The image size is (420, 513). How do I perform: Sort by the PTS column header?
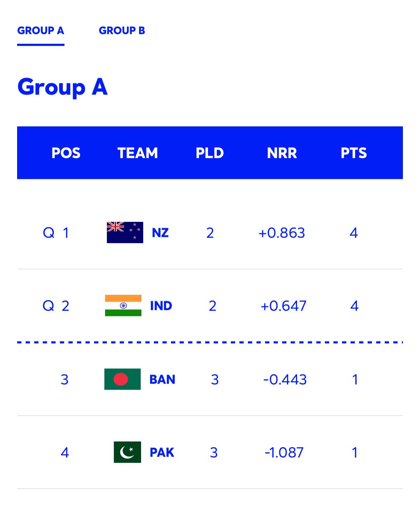(355, 153)
